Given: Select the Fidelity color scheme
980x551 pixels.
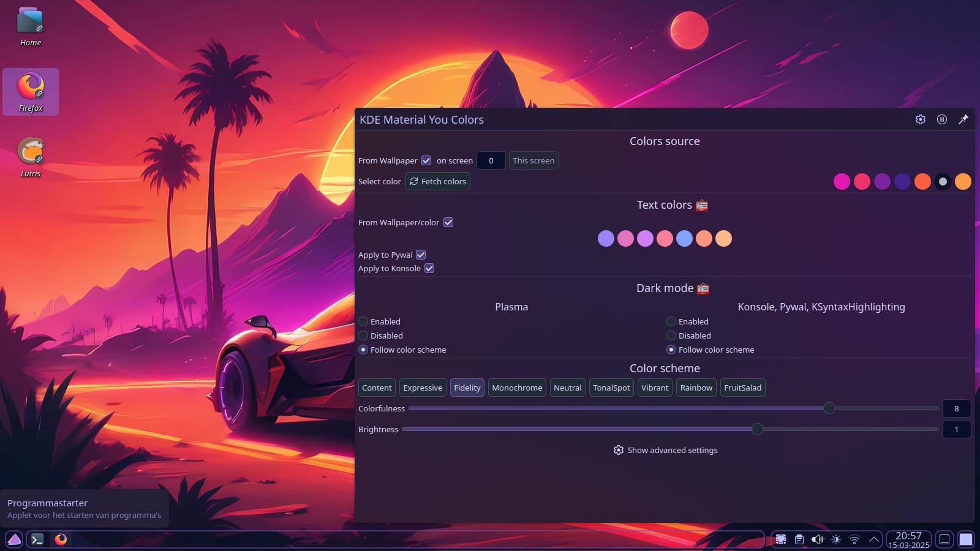Looking at the screenshot, I should tap(467, 388).
